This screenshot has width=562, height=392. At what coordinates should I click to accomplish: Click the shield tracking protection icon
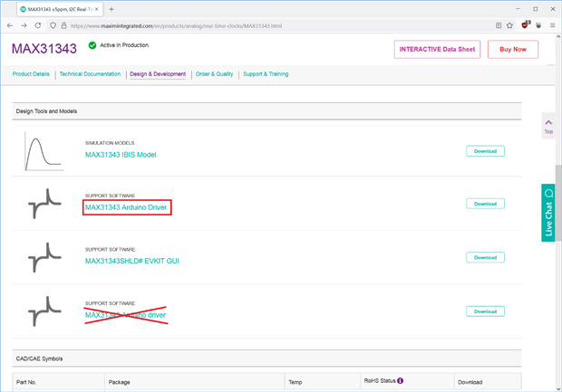[53, 25]
